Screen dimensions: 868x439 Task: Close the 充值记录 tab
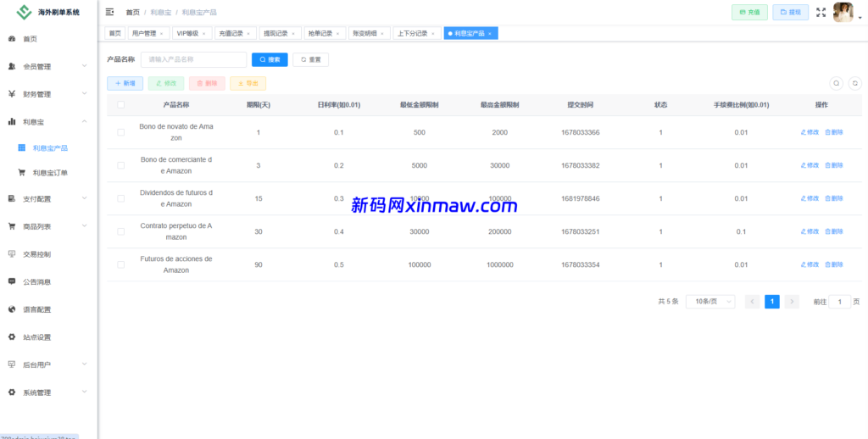pos(248,34)
